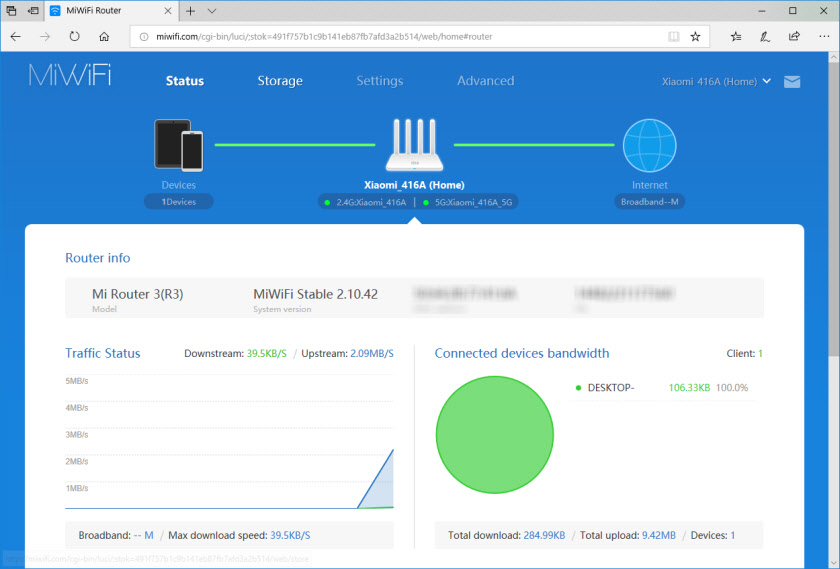This screenshot has height=569, width=840.
Task: Toggle reading view book icon in address bar
Action: [673, 36]
